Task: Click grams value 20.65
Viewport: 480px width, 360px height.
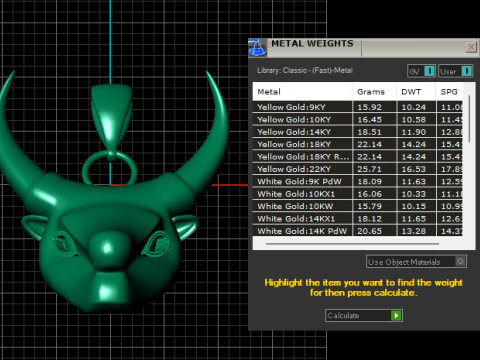Action: click(369, 231)
